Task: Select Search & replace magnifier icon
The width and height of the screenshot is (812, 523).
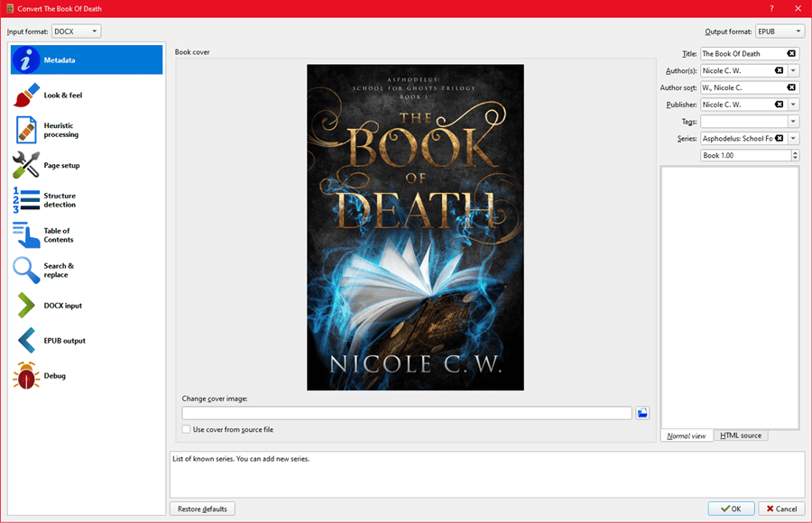Action: click(26, 271)
